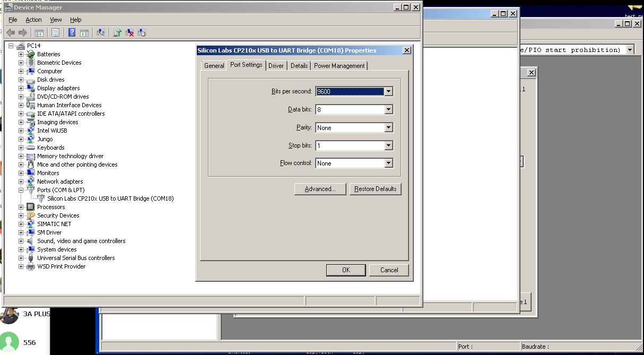This screenshot has height=355, width=644.
Task: Expand the Network adapters node
Action: click(x=21, y=181)
